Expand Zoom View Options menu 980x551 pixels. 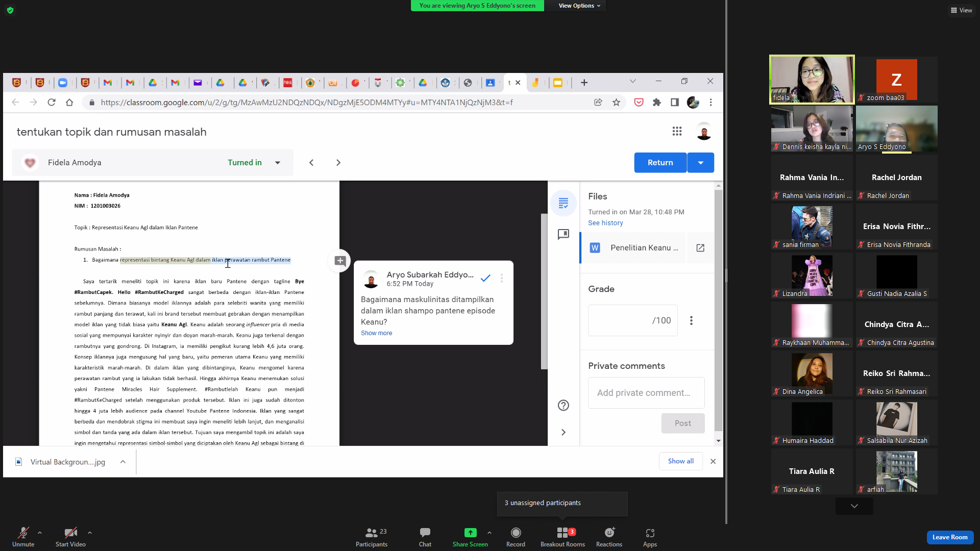coord(579,6)
